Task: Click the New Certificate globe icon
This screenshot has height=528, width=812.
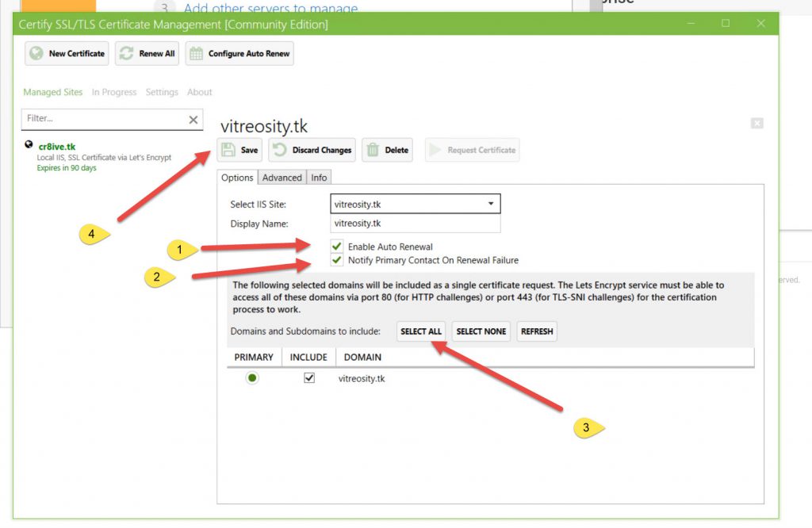Action: pyautogui.click(x=36, y=53)
